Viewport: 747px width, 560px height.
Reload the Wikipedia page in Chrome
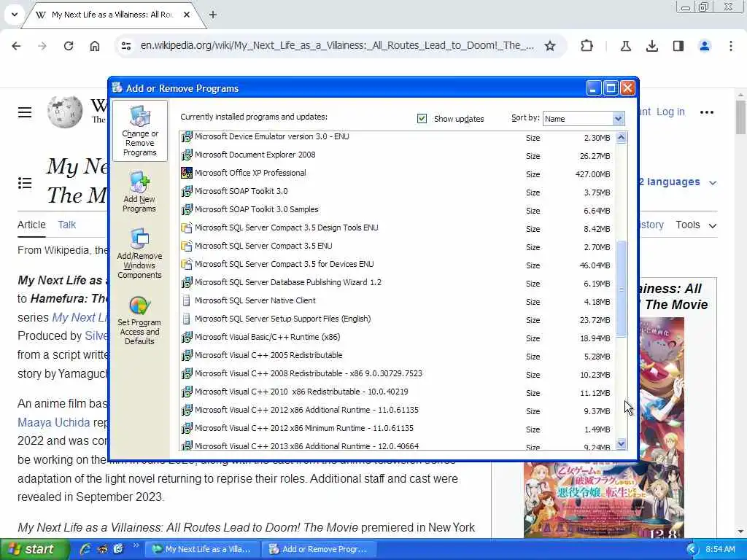(69, 46)
